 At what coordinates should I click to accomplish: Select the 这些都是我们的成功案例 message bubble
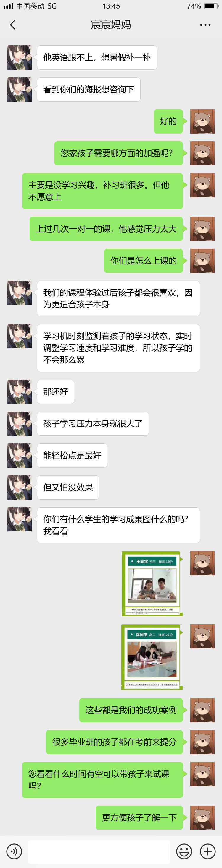pos(131,710)
